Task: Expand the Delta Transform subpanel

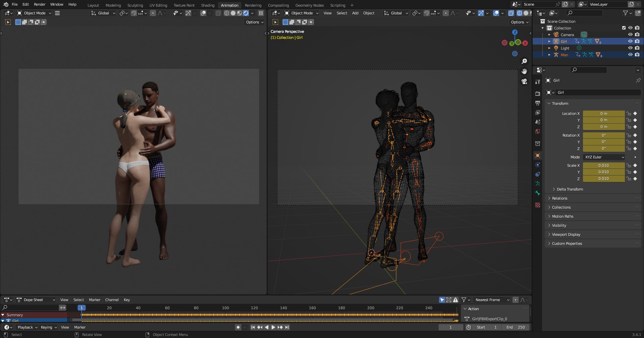Action: (570, 189)
